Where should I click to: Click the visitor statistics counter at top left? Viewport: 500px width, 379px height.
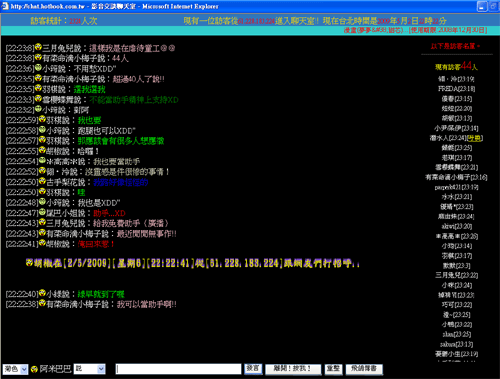point(64,21)
